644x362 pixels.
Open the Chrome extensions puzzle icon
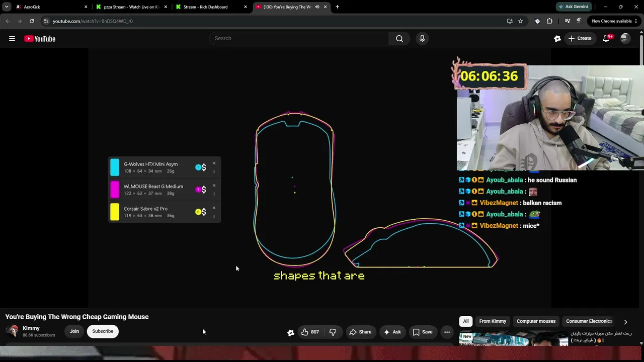pyautogui.click(x=549, y=21)
